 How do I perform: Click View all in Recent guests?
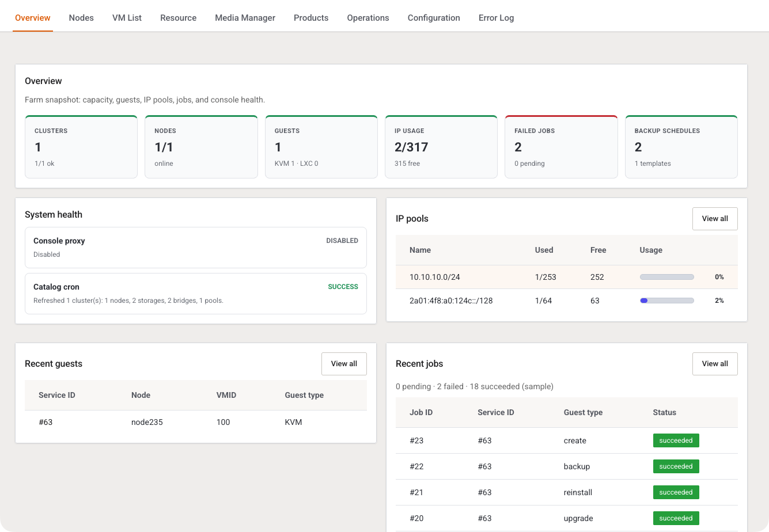pos(344,364)
